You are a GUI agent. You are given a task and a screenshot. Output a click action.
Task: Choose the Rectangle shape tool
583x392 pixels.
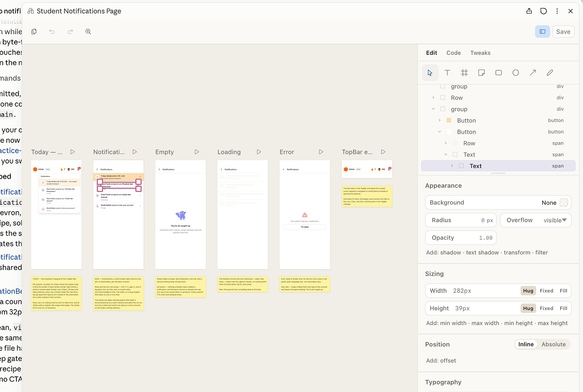coord(499,73)
